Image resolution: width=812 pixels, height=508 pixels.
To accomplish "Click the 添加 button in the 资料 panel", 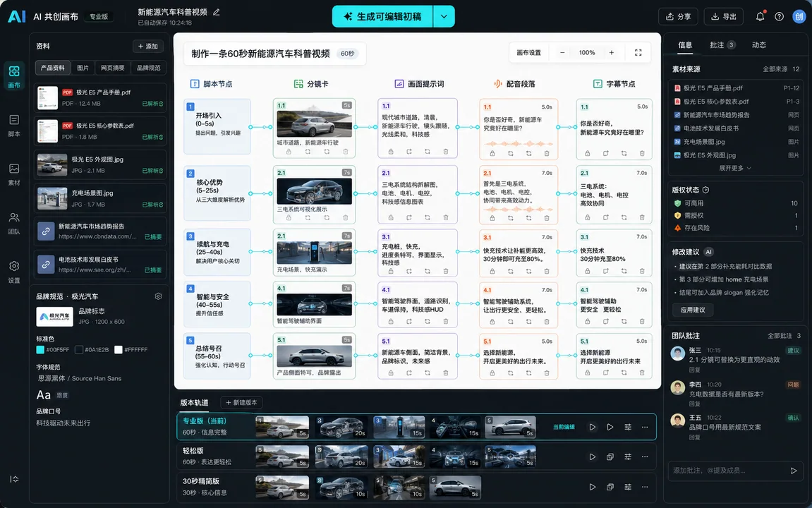I will (x=147, y=46).
